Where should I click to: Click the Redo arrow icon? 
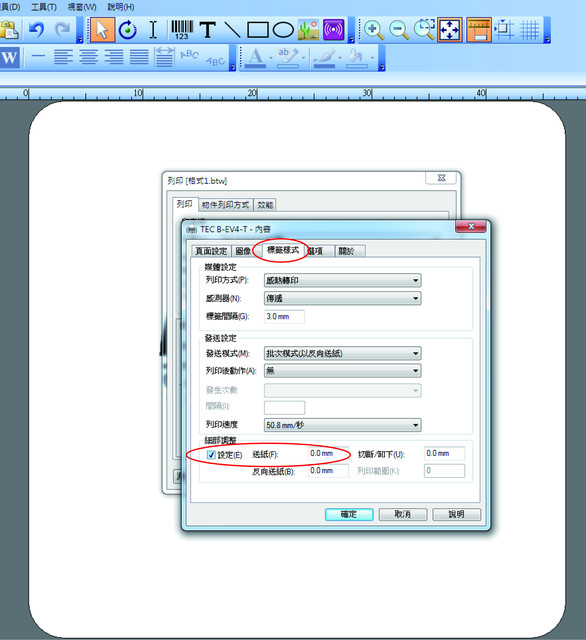[62, 30]
